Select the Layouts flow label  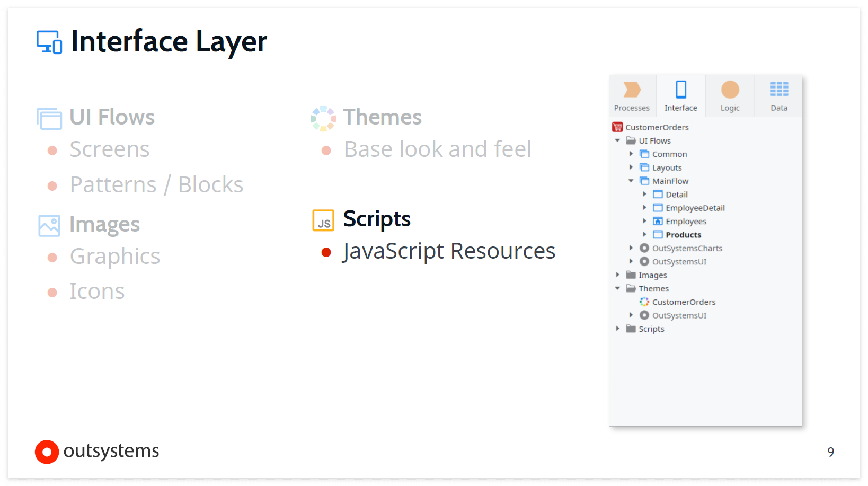[x=667, y=168]
